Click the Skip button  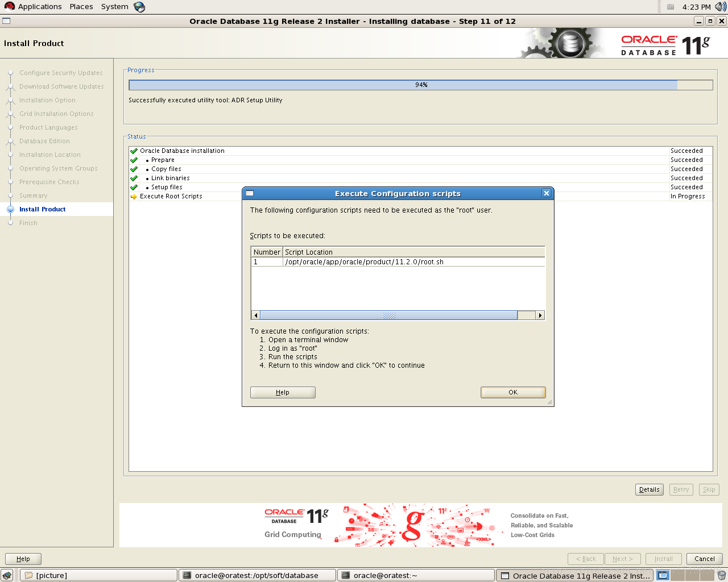click(x=709, y=489)
